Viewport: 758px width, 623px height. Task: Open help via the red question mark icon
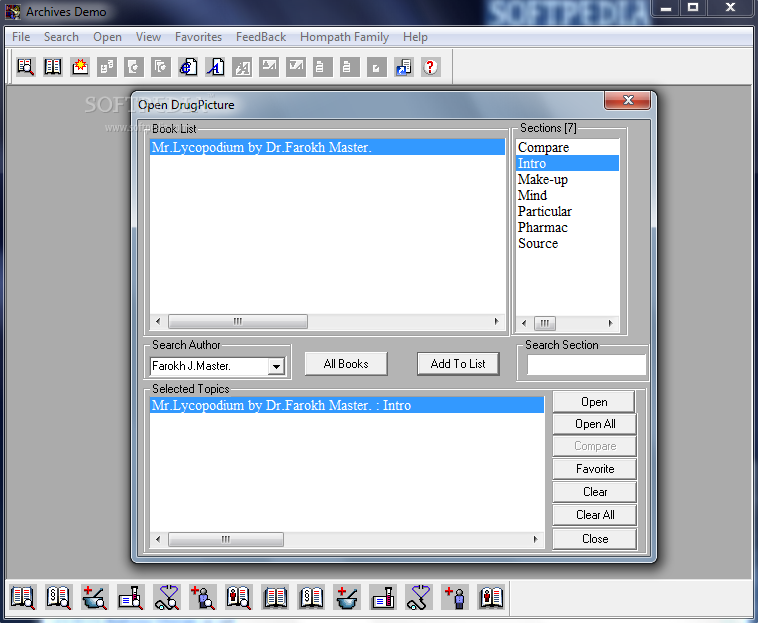430,67
